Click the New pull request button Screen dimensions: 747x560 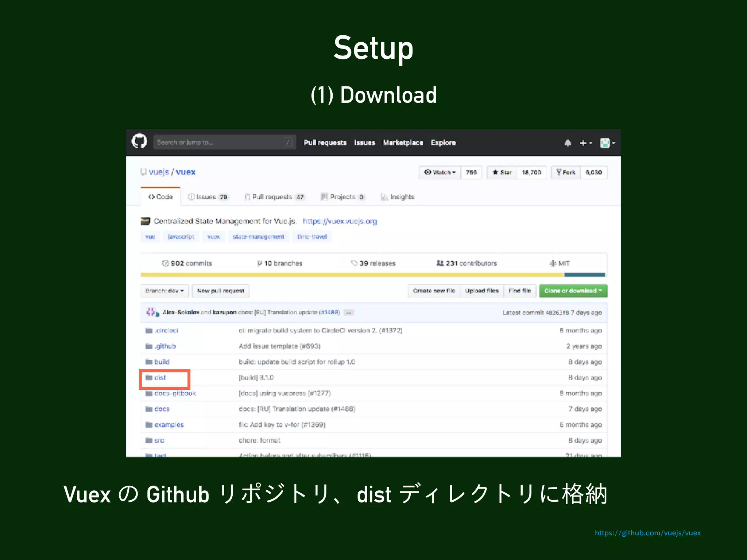click(221, 291)
